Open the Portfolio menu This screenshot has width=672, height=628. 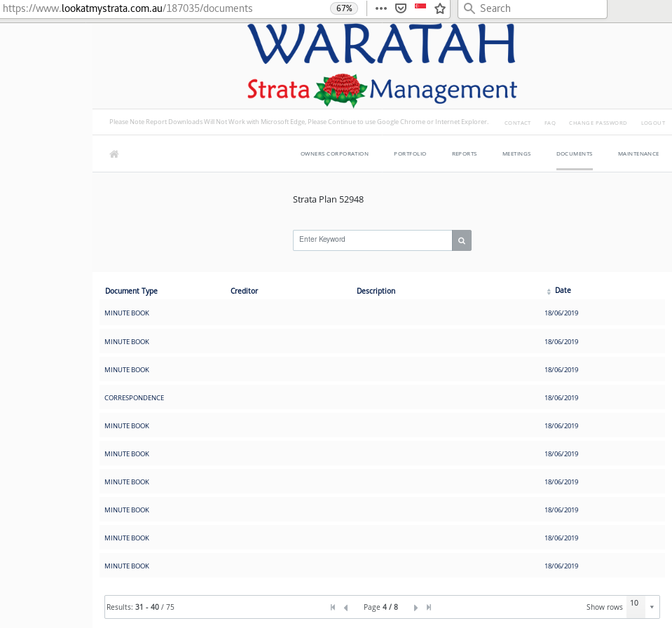(x=410, y=154)
